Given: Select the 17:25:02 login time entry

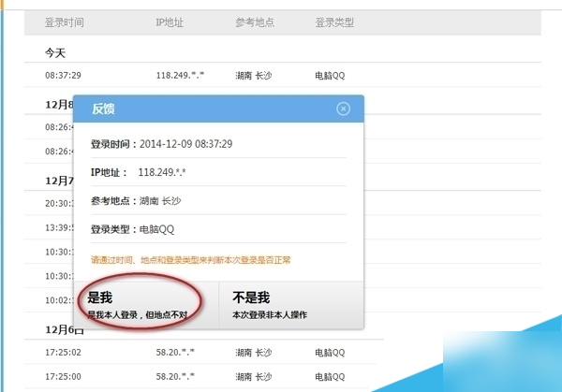Looking at the screenshot, I should coord(63,353).
